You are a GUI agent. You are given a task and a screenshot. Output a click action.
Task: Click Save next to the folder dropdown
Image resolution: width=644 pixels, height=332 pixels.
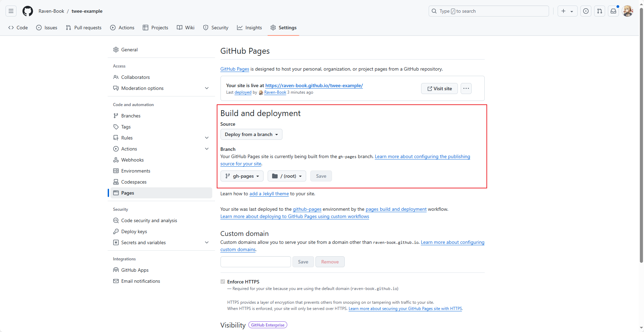tap(321, 176)
